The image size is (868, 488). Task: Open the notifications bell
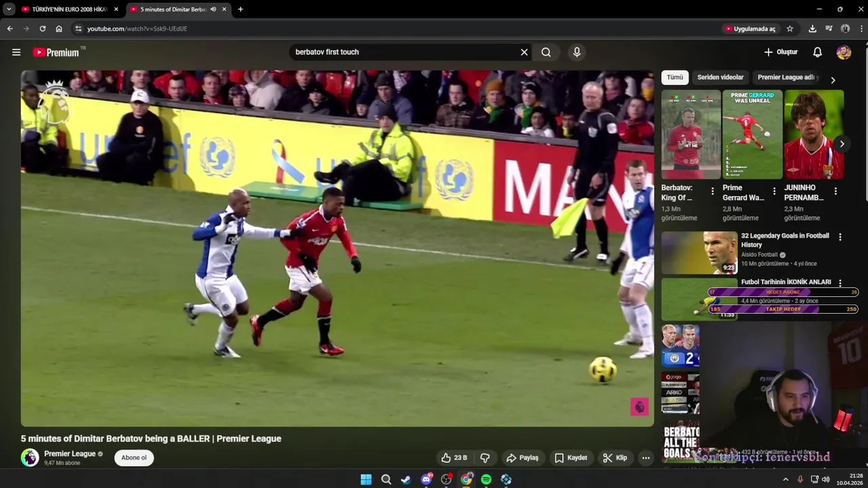point(817,52)
